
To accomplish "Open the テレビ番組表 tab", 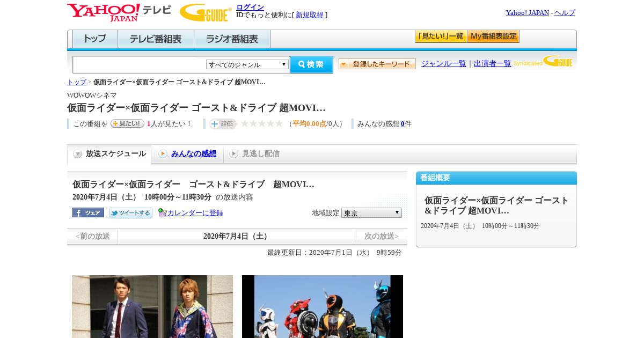I will point(156,39).
